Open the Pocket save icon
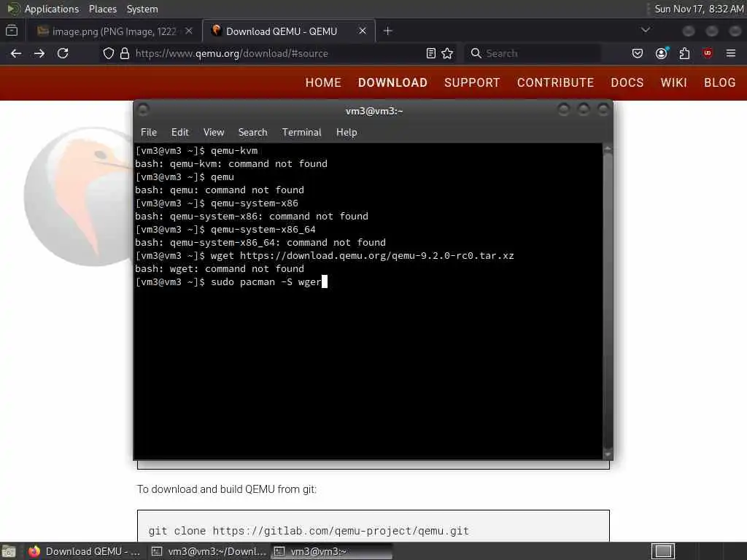 pos(638,53)
